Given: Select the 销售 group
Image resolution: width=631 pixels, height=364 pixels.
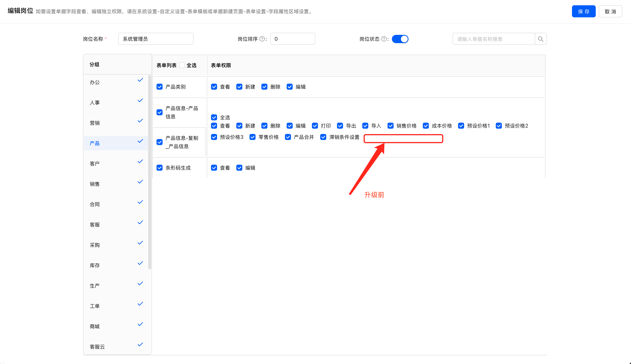Looking at the screenshot, I should pyautogui.click(x=116, y=184).
